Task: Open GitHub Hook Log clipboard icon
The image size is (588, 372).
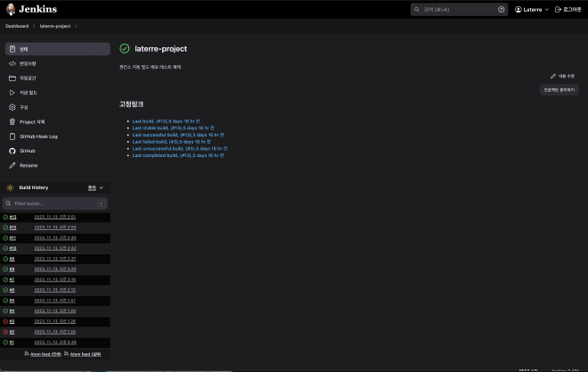Action: pyautogui.click(x=12, y=136)
